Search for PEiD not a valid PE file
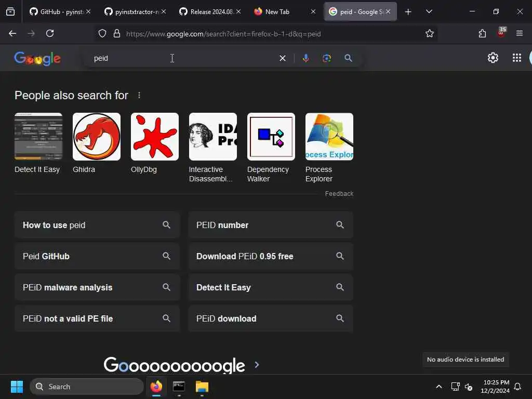532x399 pixels. (97, 318)
